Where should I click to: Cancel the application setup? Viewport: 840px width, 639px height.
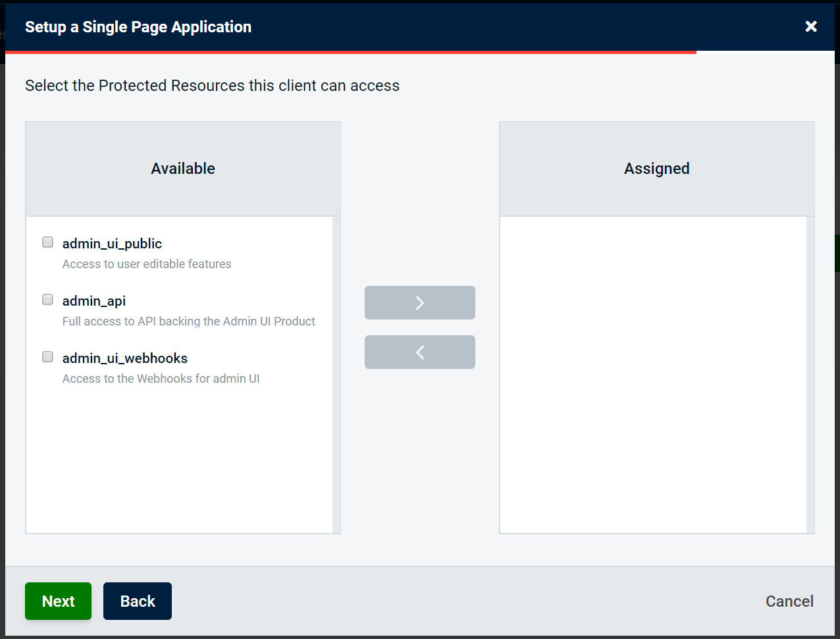click(789, 601)
